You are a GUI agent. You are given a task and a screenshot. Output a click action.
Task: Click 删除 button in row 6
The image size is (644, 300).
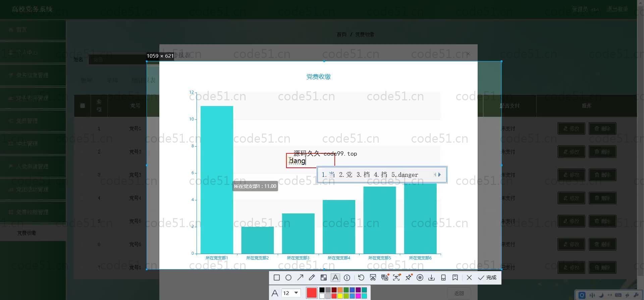click(x=602, y=244)
